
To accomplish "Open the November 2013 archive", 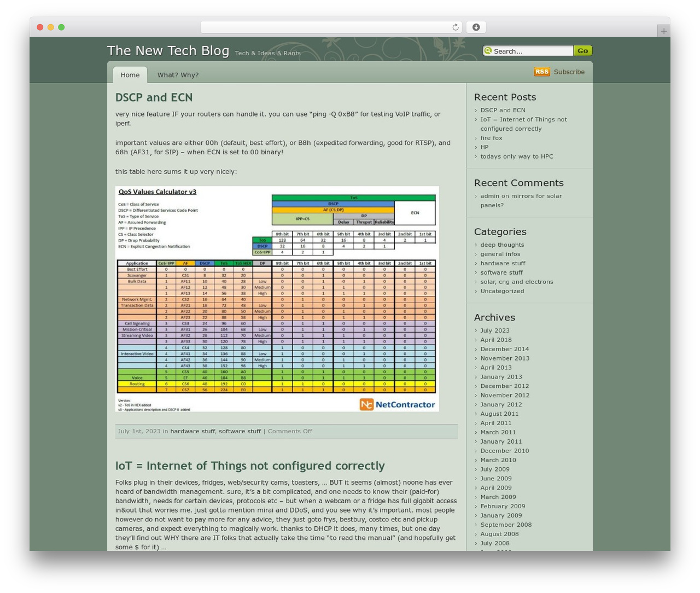I will 505,358.
